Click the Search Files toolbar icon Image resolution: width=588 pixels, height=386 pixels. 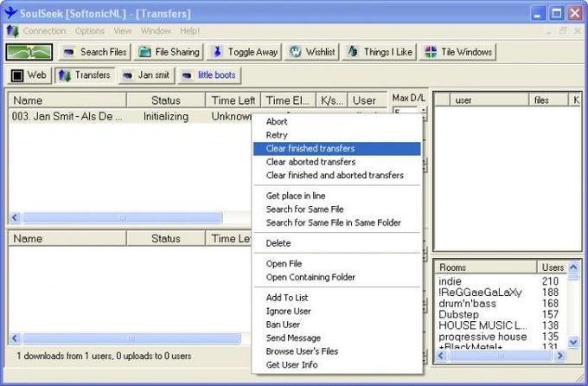(x=68, y=52)
